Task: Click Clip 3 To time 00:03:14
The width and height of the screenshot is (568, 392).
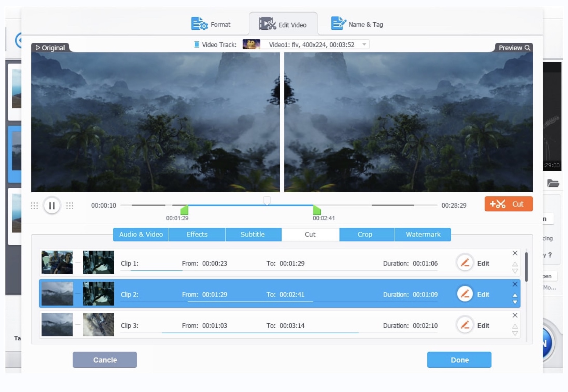Action: [x=292, y=326]
